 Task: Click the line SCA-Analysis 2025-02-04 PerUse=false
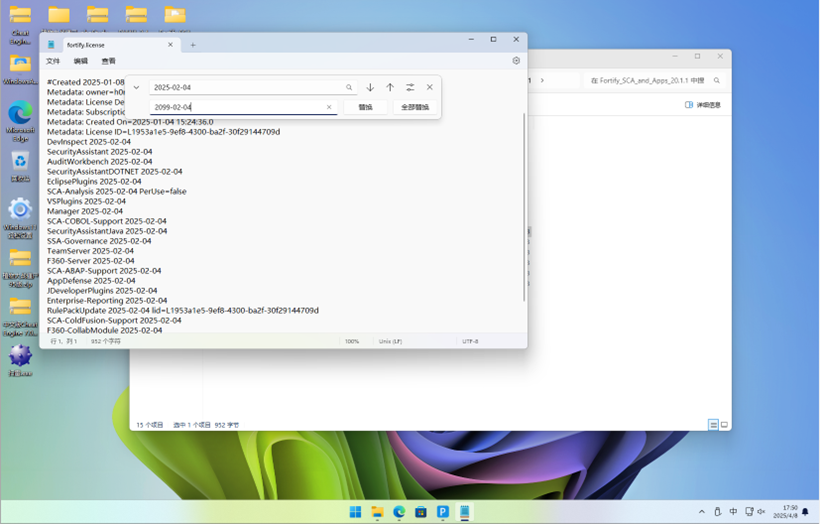[x=117, y=191]
